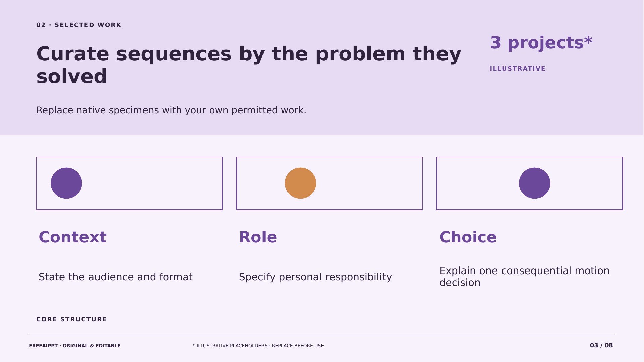Click the purple circle in first box
Viewport: 644px width, 362px height.
pyautogui.click(x=66, y=183)
